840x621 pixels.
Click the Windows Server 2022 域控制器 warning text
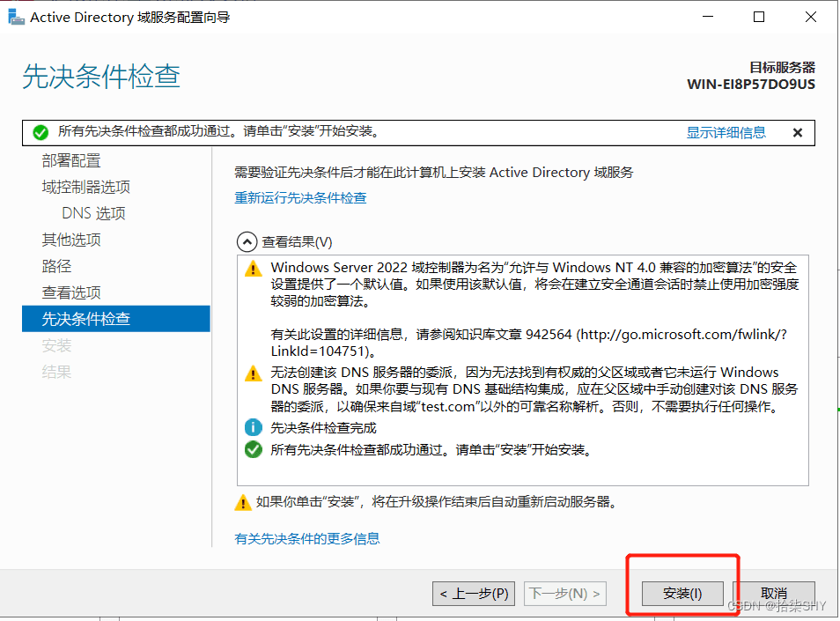point(534,284)
